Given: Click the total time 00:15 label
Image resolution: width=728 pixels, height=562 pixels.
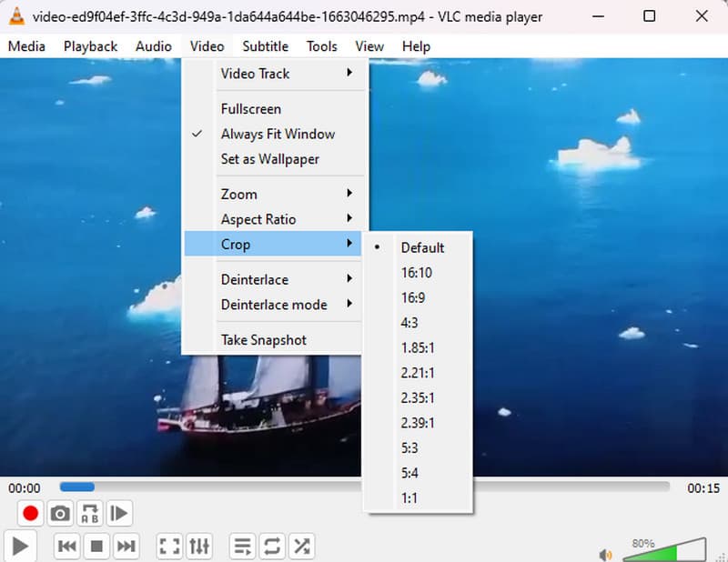Looking at the screenshot, I should pyautogui.click(x=703, y=488).
